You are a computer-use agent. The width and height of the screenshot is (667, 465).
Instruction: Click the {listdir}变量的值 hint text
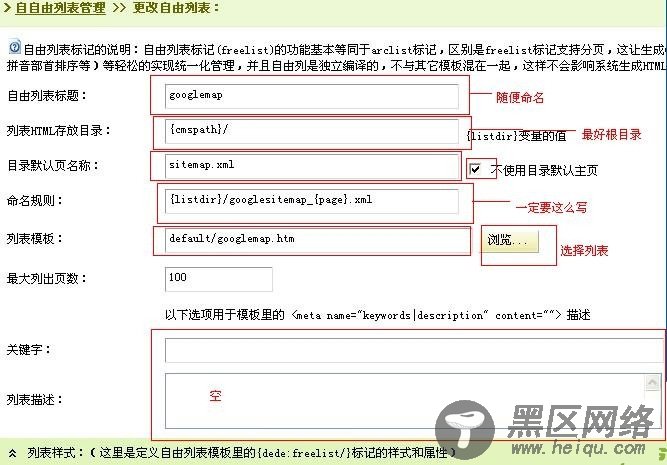pyautogui.click(x=516, y=136)
